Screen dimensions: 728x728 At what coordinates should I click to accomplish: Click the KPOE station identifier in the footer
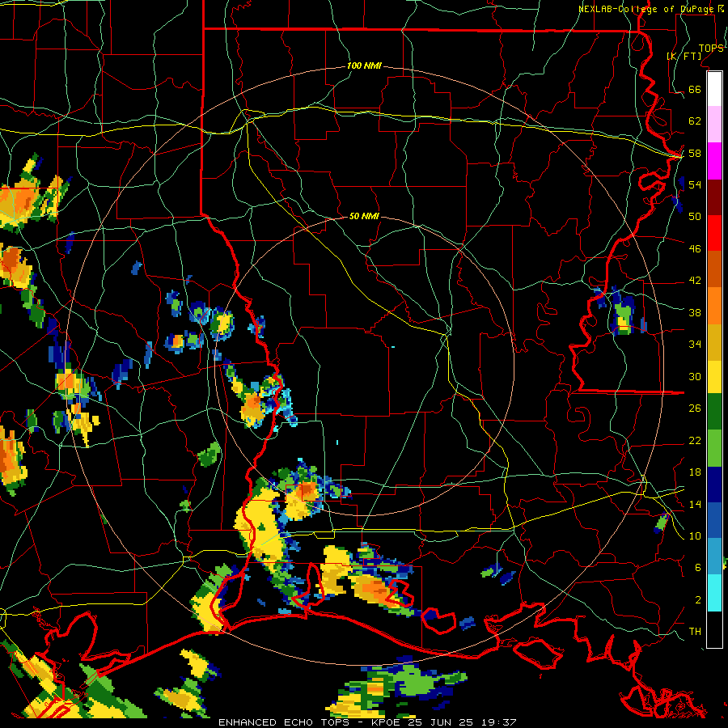387,722
